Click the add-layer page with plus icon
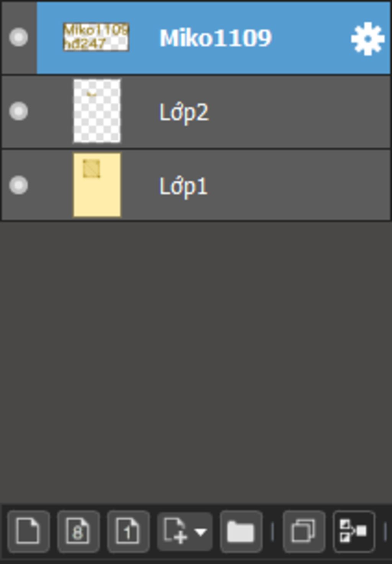The width and height of the screenshot is (392, 564). tap(175, 531)
